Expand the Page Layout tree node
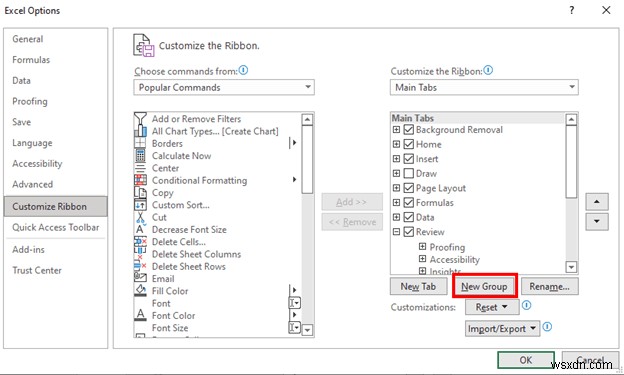Image resolution: width=624 pixels, height=375 pixels. [396, 188]
